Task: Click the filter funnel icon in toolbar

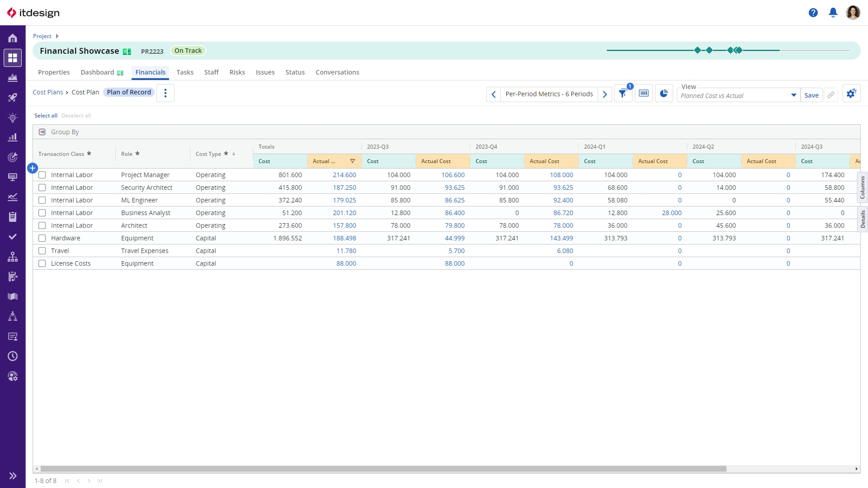Action: (x=623, y=94)
